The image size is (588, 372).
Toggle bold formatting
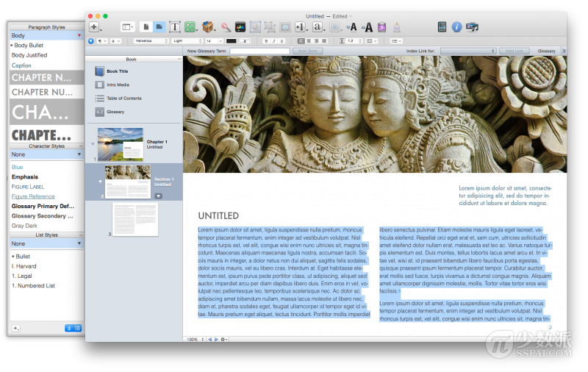[x=266, y=41]
